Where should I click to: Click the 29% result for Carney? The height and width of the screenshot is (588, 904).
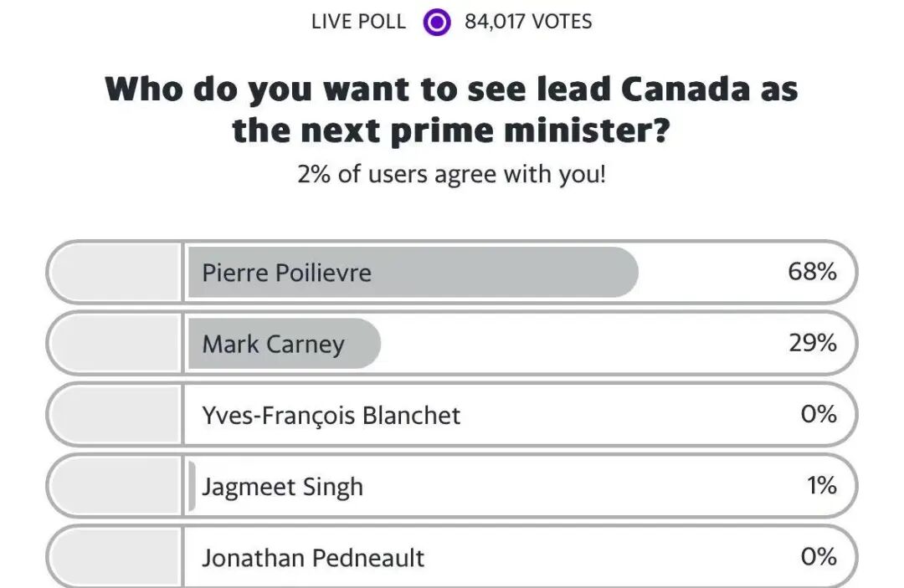(x=812, y=343)
